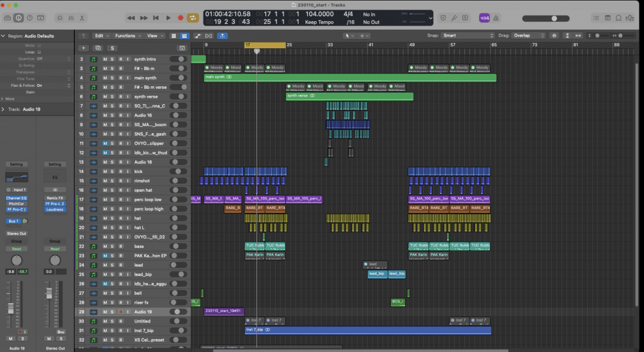
Task: Open the View menu in the tracks area
Action: pyautogui.click(x=155, y=35)
